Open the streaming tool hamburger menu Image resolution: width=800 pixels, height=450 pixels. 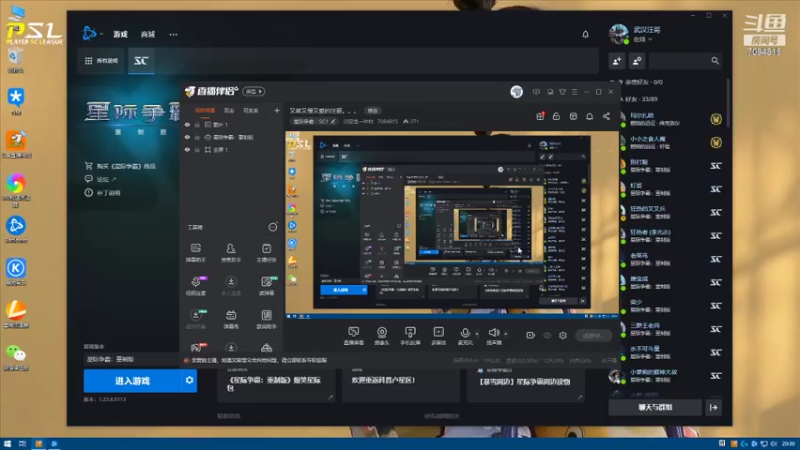tap(574, 92)
